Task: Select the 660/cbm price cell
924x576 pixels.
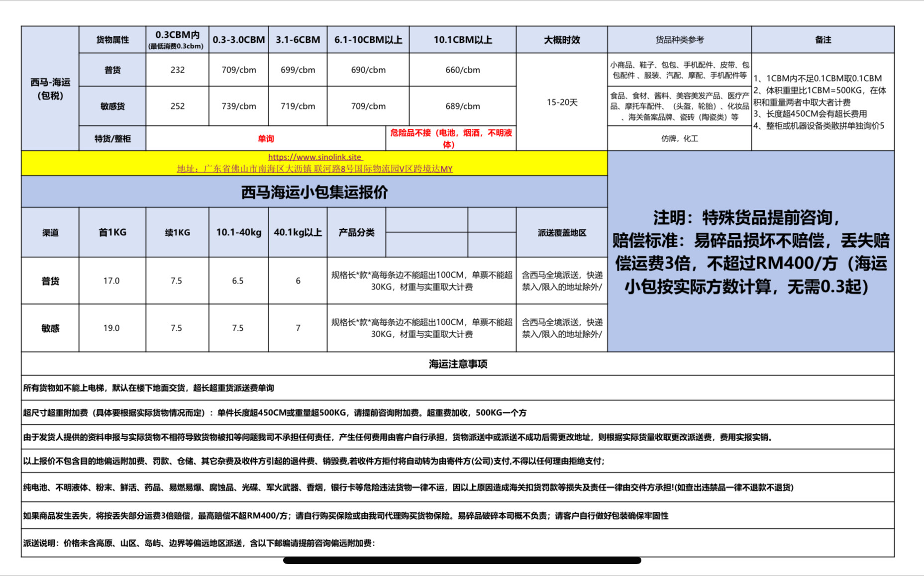Action: point(462,70)
